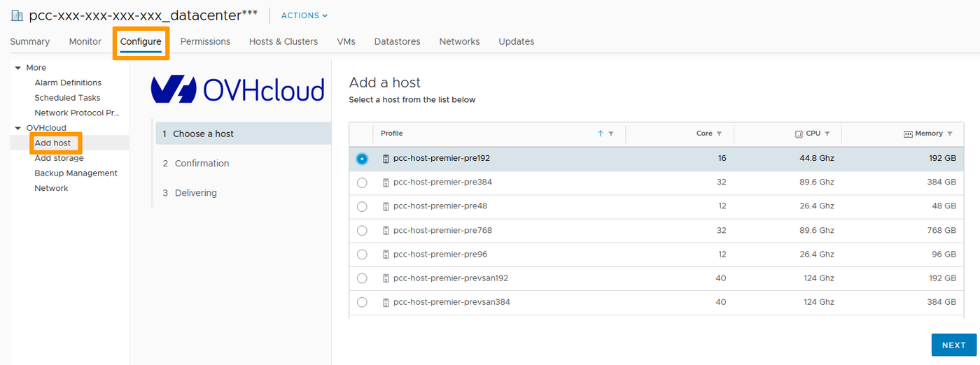Click host icon next to pcc-host-premier-pre384
This screenshot has width=980, height=365.
[x=386, y=182]
